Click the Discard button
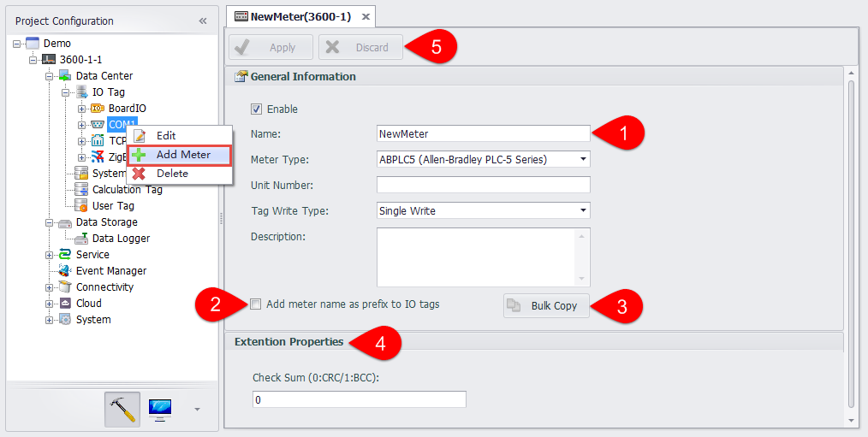 pos(360,48)
